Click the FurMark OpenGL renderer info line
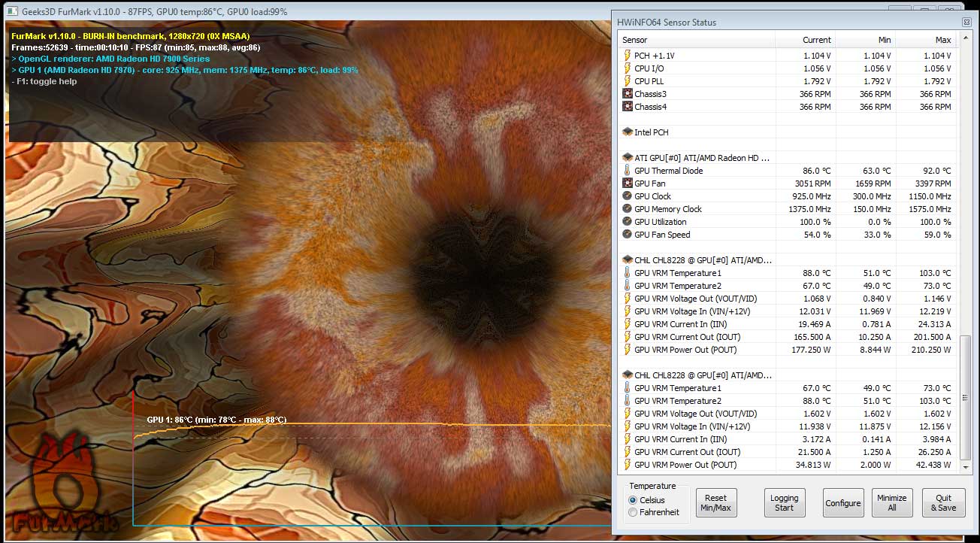 pos(111,59)
